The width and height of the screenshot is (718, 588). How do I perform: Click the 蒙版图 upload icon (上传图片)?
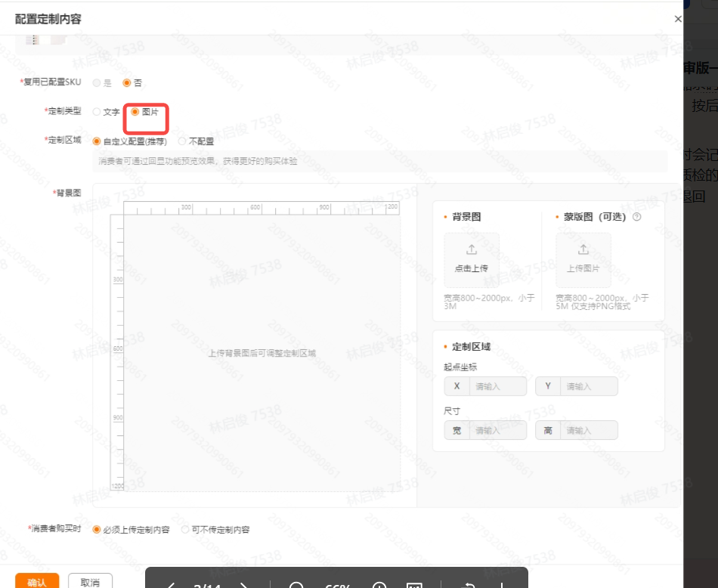tap(583, 250)
